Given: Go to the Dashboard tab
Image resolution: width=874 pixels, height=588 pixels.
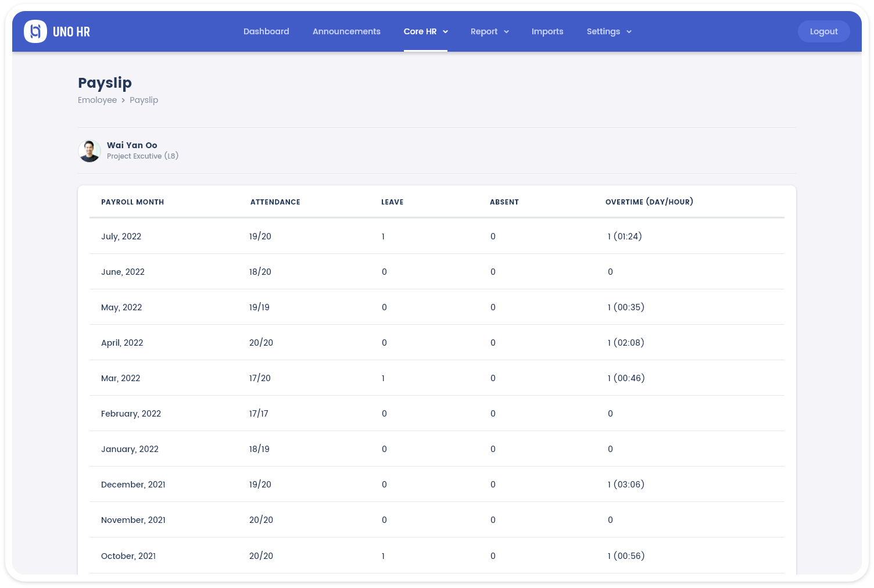Looking at the screenshot, I should 266,31.
